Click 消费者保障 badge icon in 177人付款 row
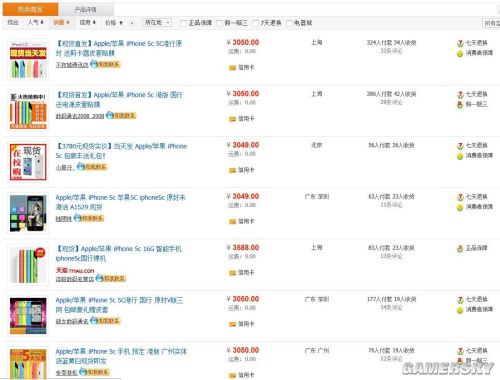The image size is (500, 380). [x=460, y=310]
